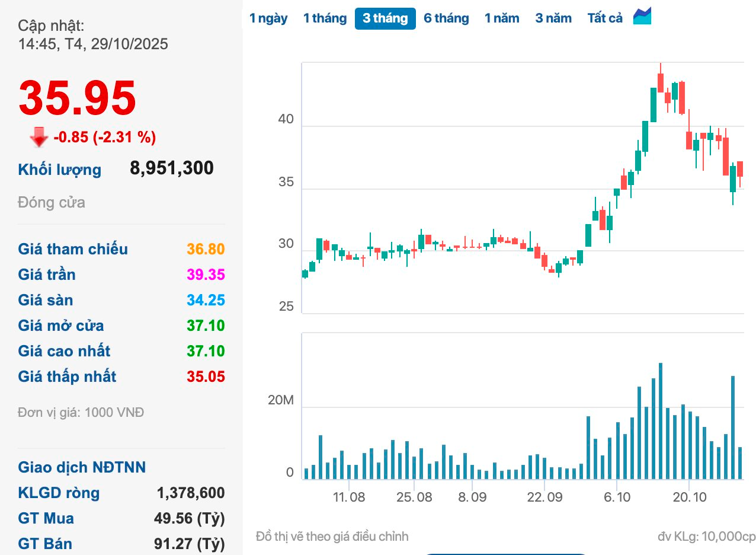The image size is (756, 555).
Task: Show all data with Tất cả
Action: tap(605, 18)
